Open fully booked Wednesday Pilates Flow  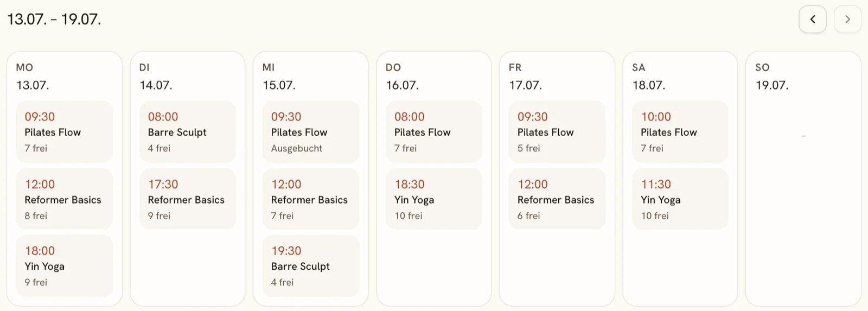(311, 132)
